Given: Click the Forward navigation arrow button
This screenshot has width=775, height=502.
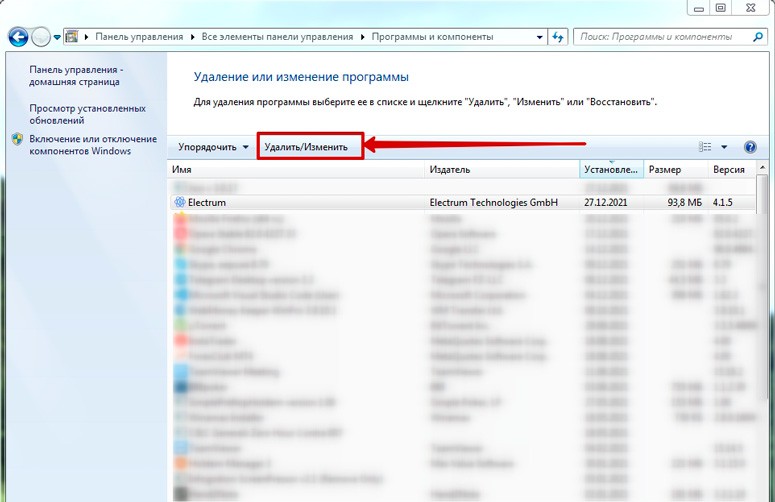Looking at the screenshot, I should (x=41, y=37).
